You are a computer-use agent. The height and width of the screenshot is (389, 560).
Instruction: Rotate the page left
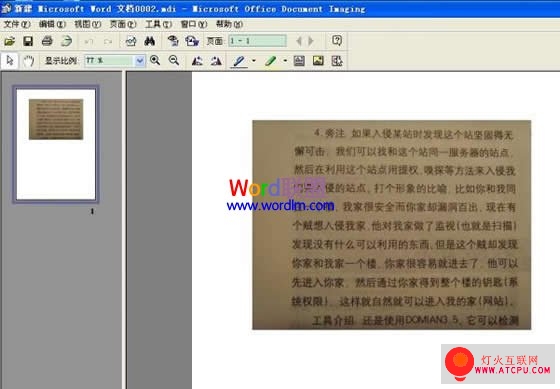pyautogui.click(x=197, y=61)
